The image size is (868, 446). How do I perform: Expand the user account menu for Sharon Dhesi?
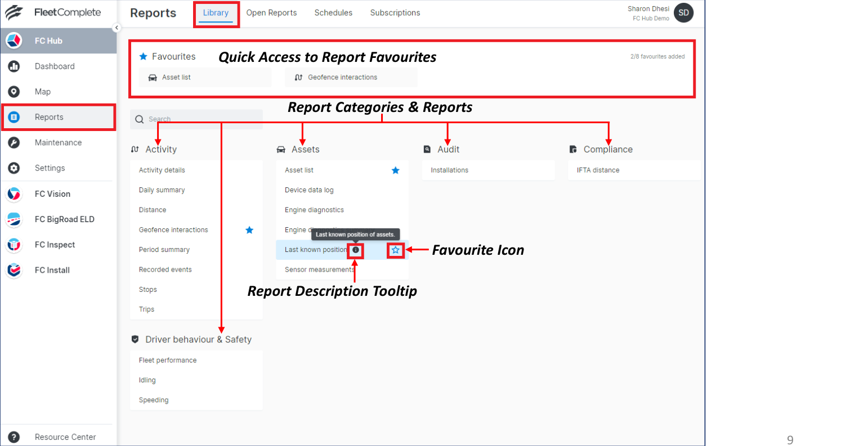point(683,12)
